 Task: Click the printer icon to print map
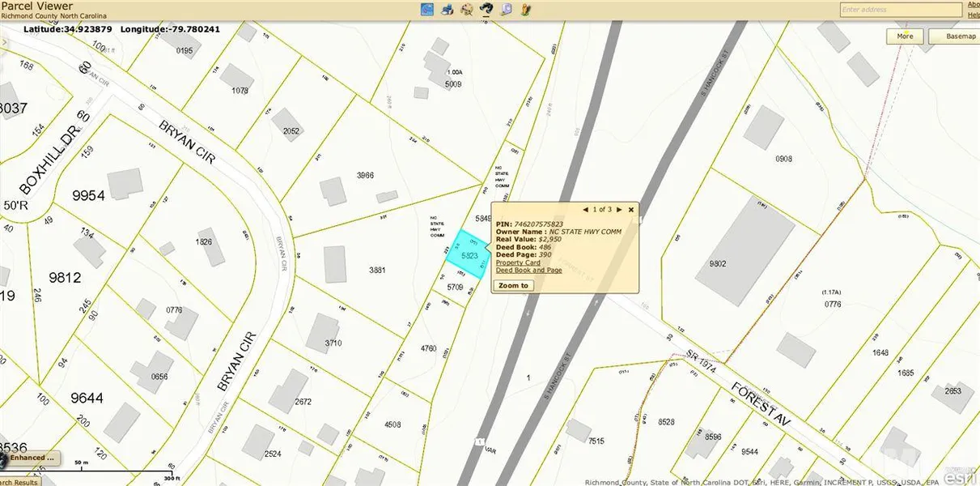point(447,10)
